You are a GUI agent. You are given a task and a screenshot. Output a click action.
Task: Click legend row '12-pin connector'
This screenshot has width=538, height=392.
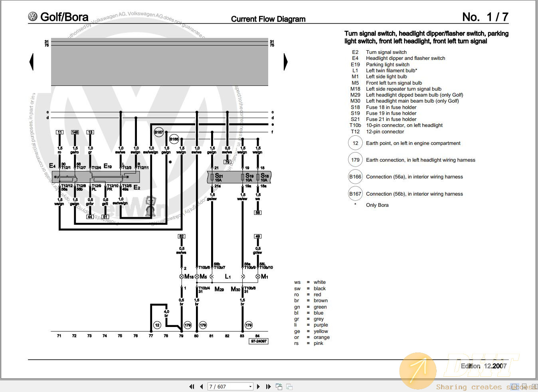click(x=385, y=131)
